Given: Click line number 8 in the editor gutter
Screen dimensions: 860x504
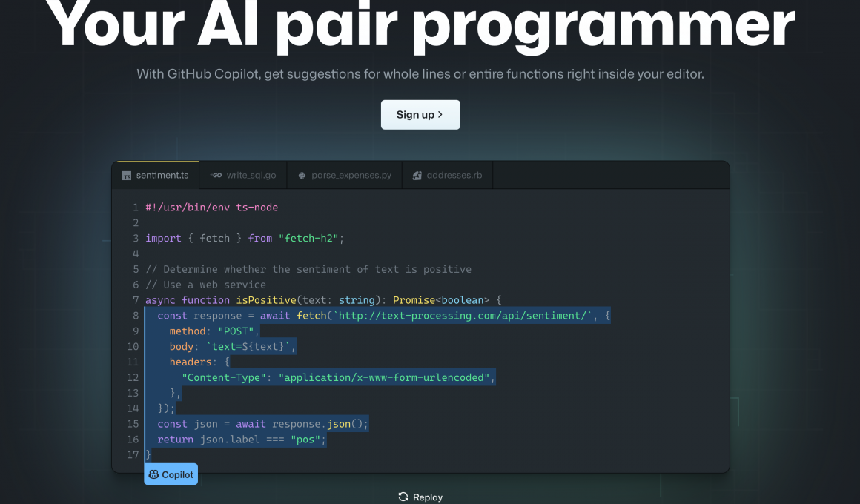Looking at the screenshot, I should [x=135, y=315].
